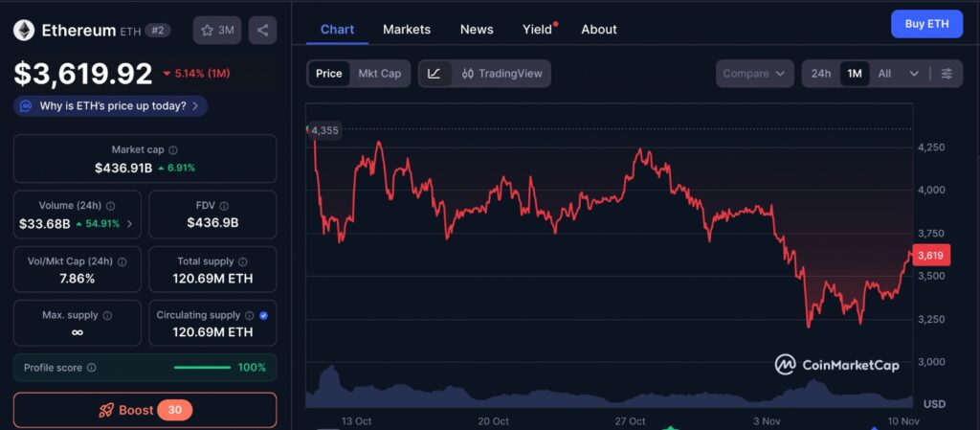Viewport: 980px width, 430px height.
Task: Click the 3,619 current price marker
Action: [931, 255]
